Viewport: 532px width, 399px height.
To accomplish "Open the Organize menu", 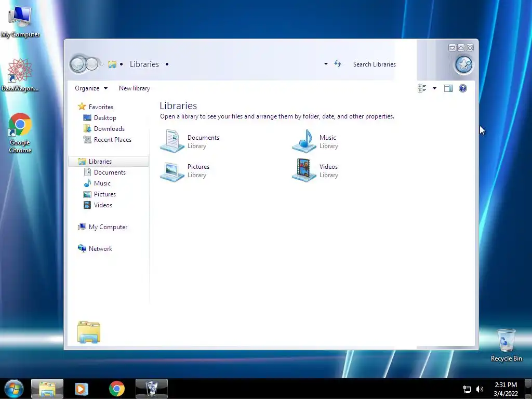I will [x=91, y=88].
